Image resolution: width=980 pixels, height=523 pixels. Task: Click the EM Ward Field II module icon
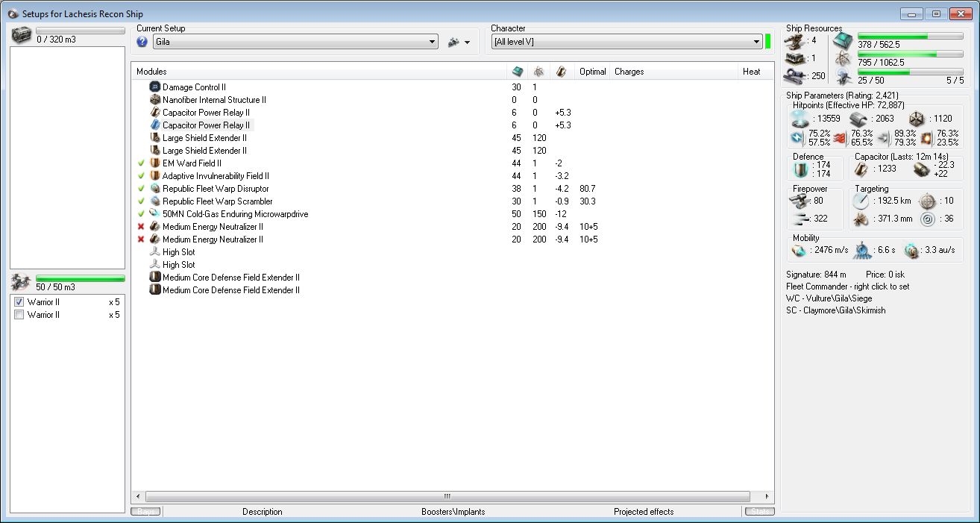click(155, 163)
